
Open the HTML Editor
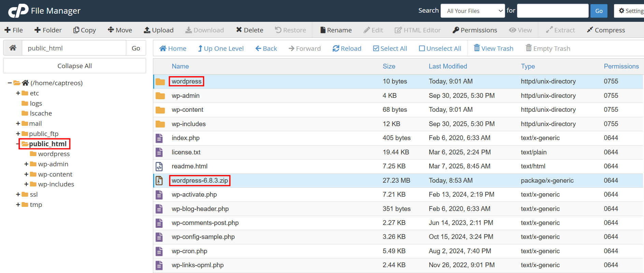[x=418, y=30]
